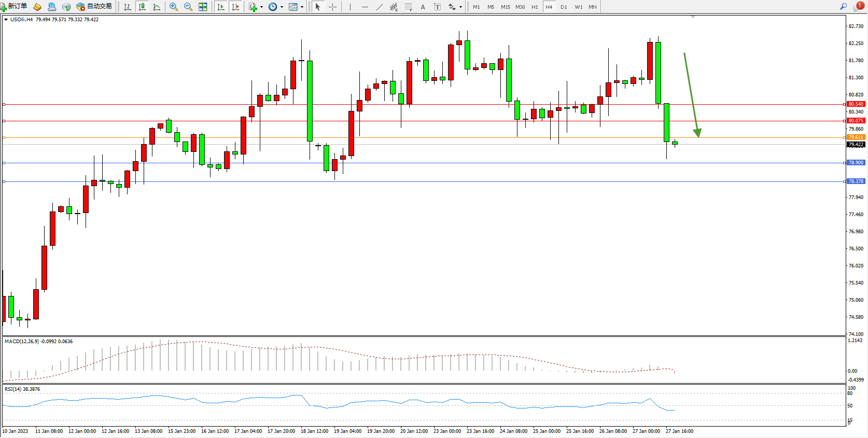This screenshot has height=438, width=868.
Task: Toggle AutoTrading (自动交易) button
Action: [x=94, y=6]
